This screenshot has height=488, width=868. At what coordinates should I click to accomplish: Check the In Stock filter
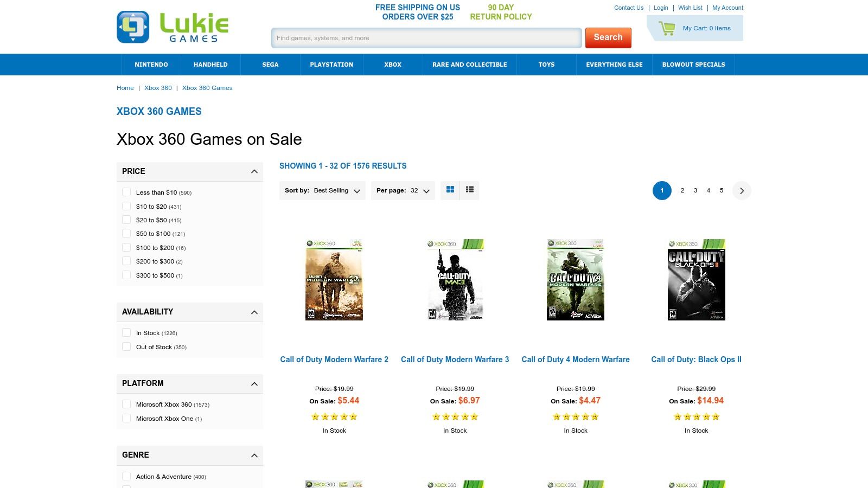click(x=126, y=332)
